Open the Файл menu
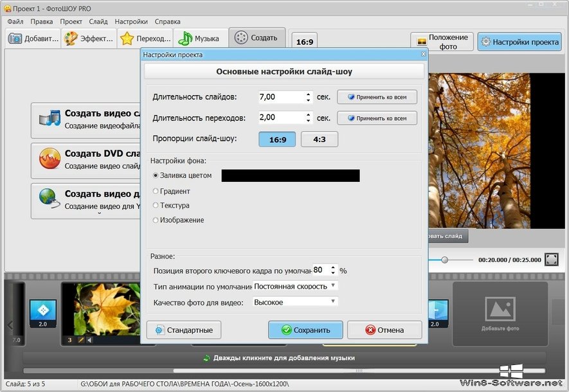 click(15, 22)
